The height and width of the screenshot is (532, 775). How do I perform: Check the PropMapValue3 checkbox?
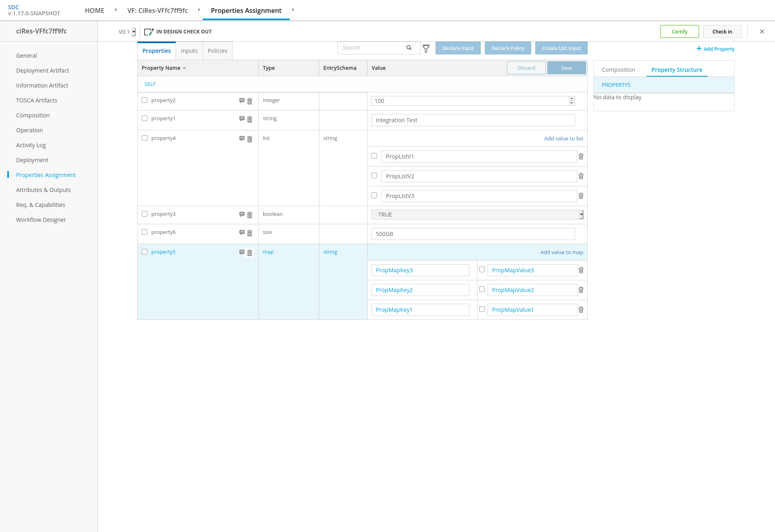[482, 269]
